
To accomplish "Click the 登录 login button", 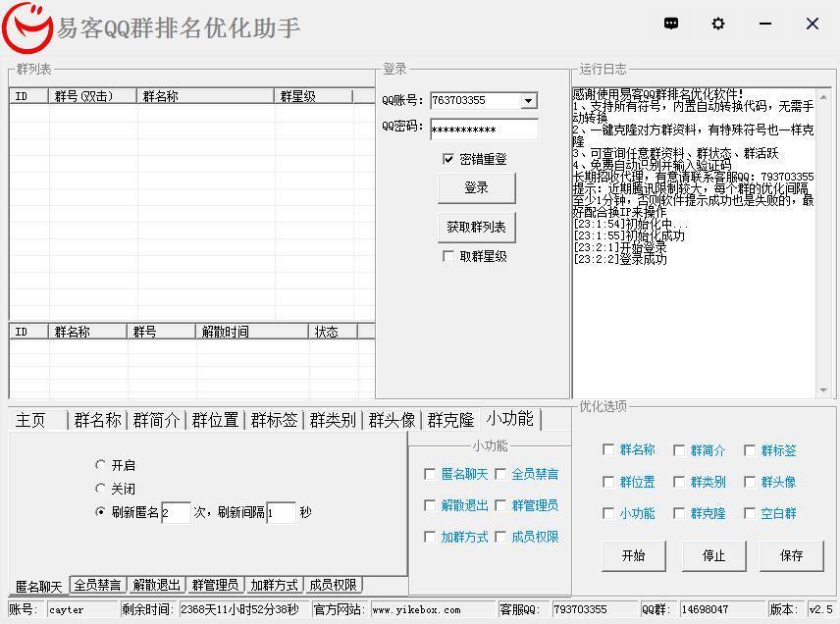I will click(476, 188).
